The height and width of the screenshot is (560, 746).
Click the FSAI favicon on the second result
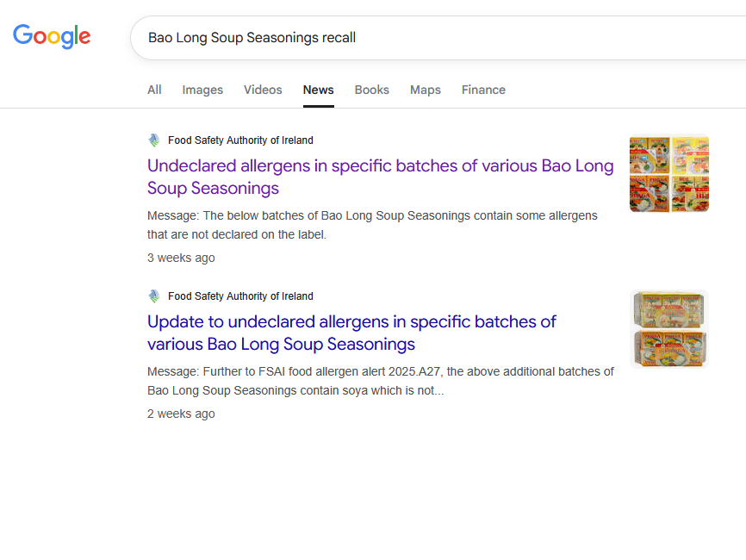154,296
